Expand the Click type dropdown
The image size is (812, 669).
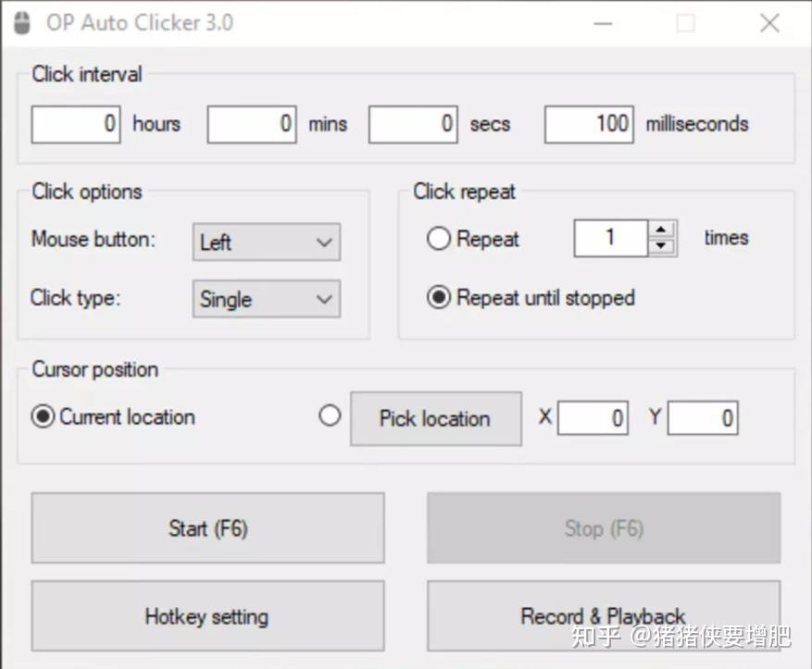pos(267,299)
